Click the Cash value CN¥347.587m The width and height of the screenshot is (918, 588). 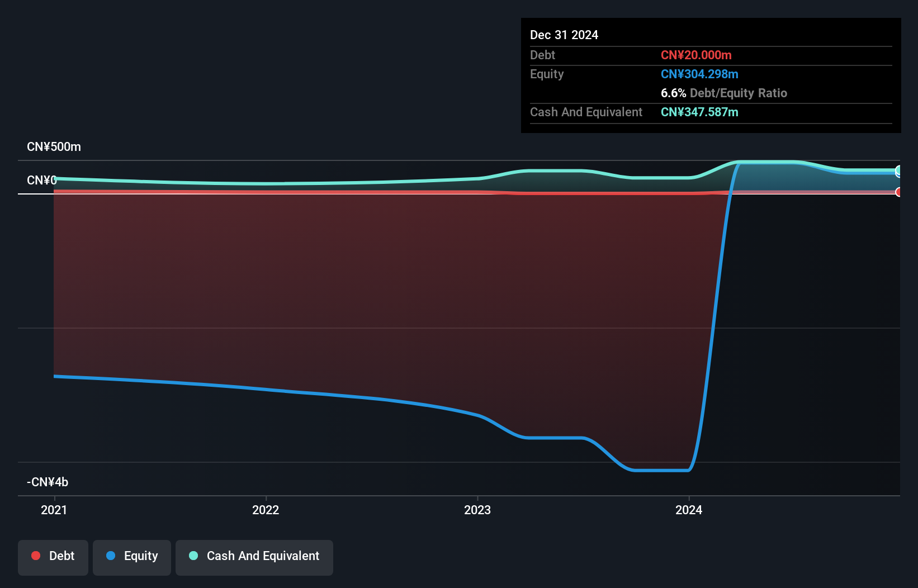tap(699, 112)
